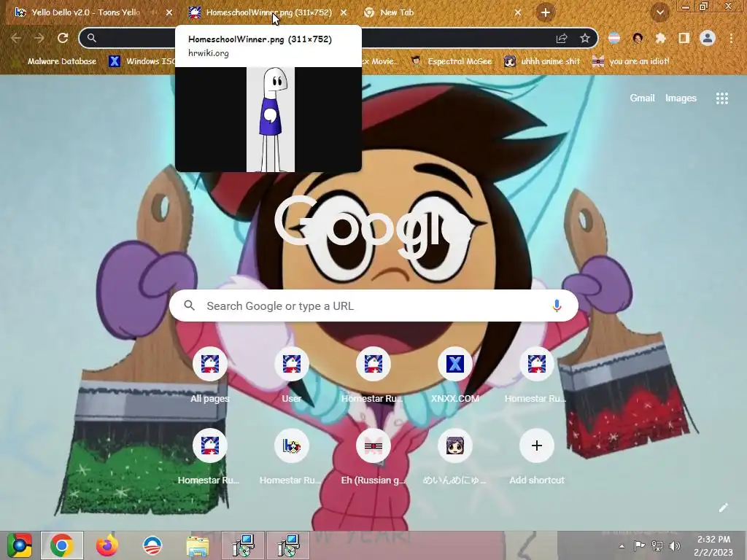
Task: Share this page icon in address bar
Action: (562, 39)
